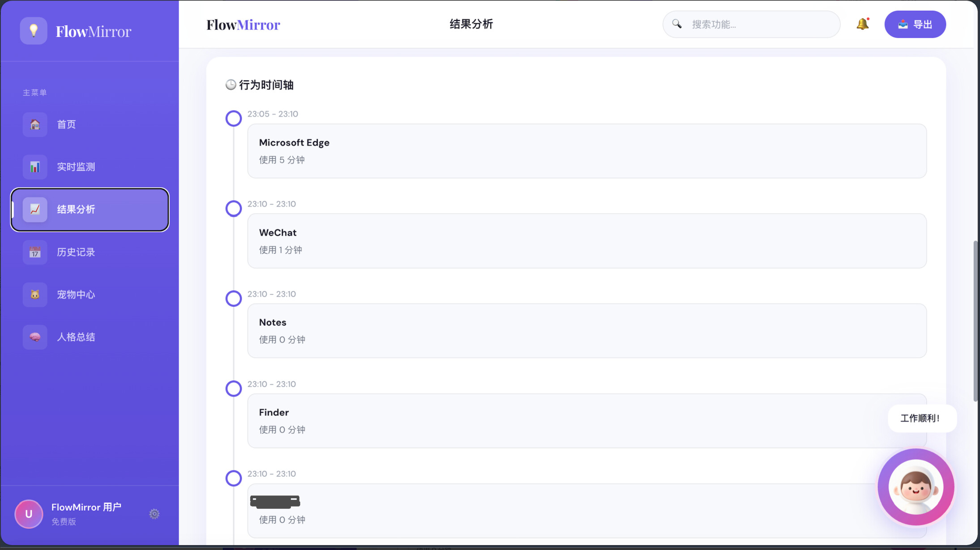Click the astronaut pet mascot avatar

[x=916, y=487]
